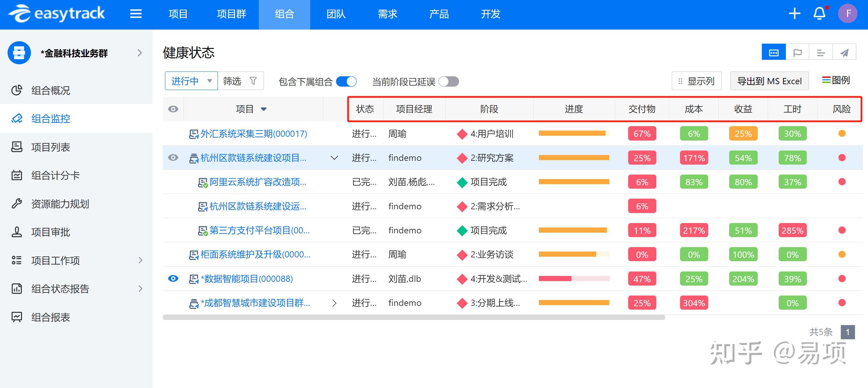Switch to the list view icon

coord(821,52)
